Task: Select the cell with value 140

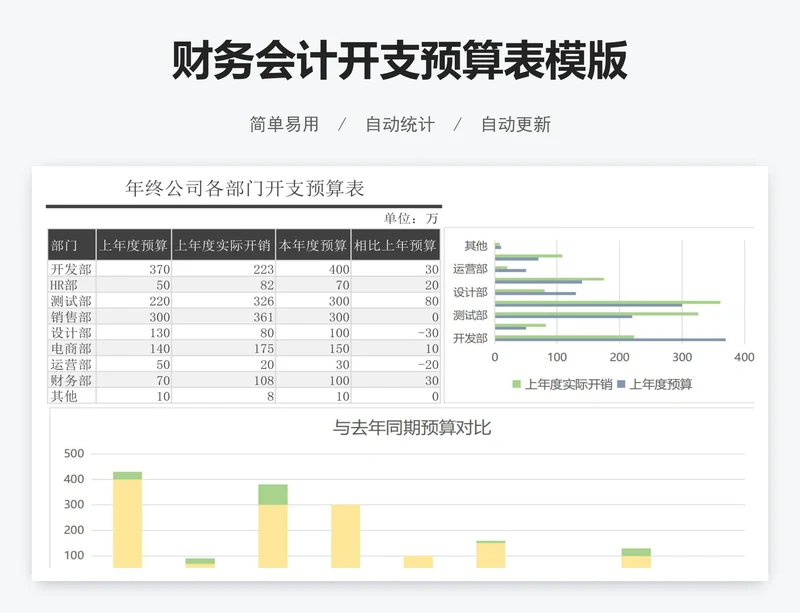Action: point(134,348)
